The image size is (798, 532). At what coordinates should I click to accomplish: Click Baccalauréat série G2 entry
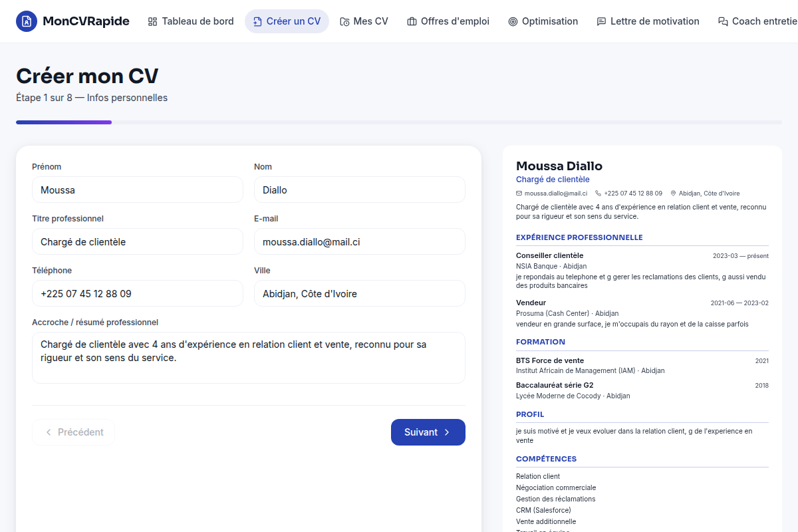(x=555, y=385)
